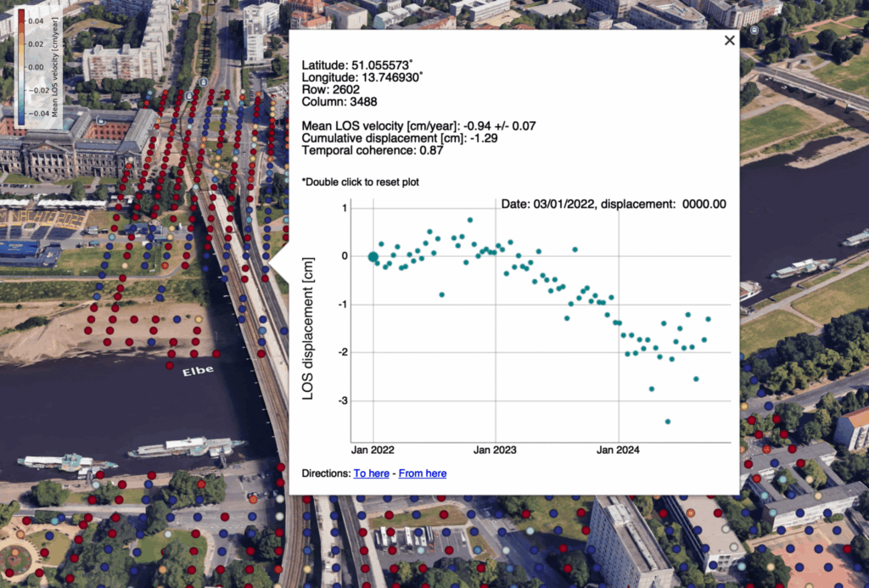Select the rightmost data point in the chart

point(709,319)
